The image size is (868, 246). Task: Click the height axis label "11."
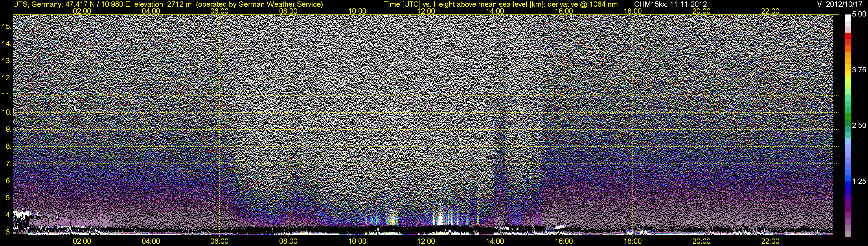pos(7,96)
